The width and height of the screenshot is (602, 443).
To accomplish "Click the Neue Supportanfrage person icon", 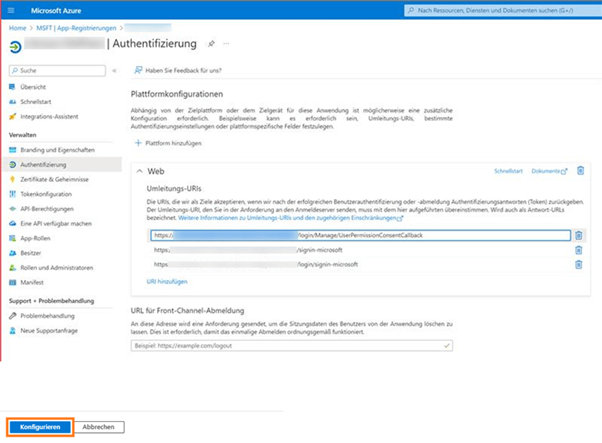I will (x=12, y=331).
